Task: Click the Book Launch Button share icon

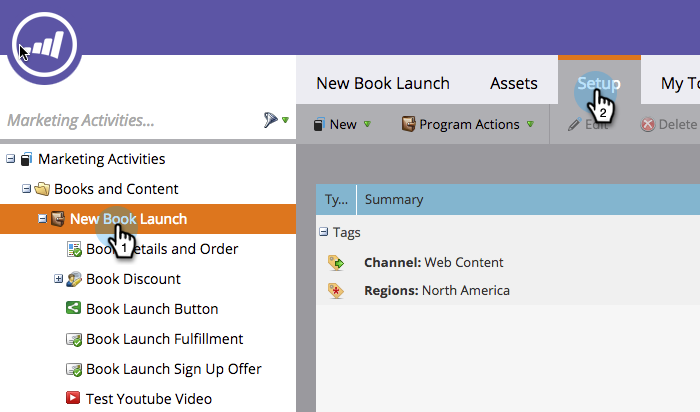Action: (x=73, y=309)
